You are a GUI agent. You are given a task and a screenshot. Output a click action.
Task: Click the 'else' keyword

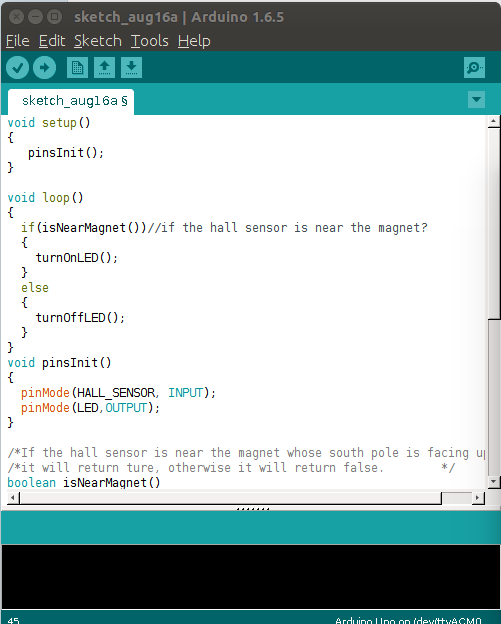35,288
